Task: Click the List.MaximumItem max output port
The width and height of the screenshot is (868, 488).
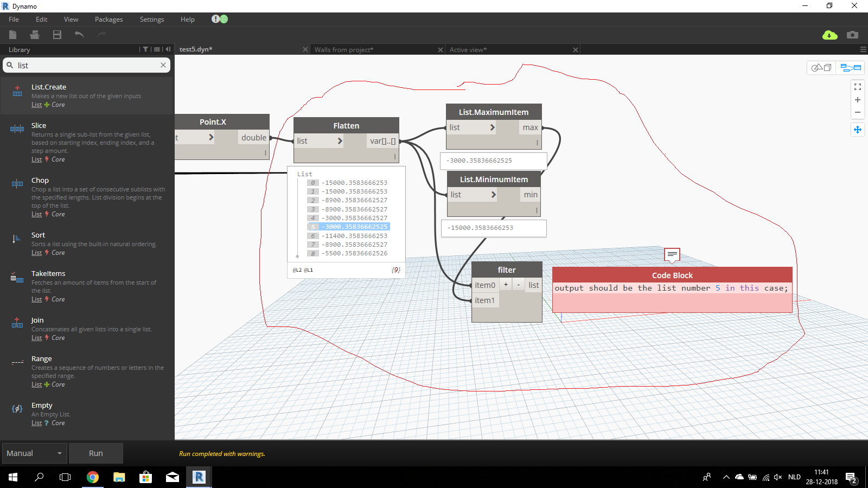Action: 530,127
